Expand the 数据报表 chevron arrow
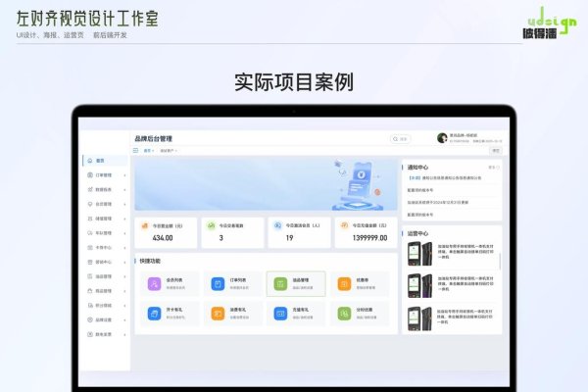 click(x=124, y=189)
